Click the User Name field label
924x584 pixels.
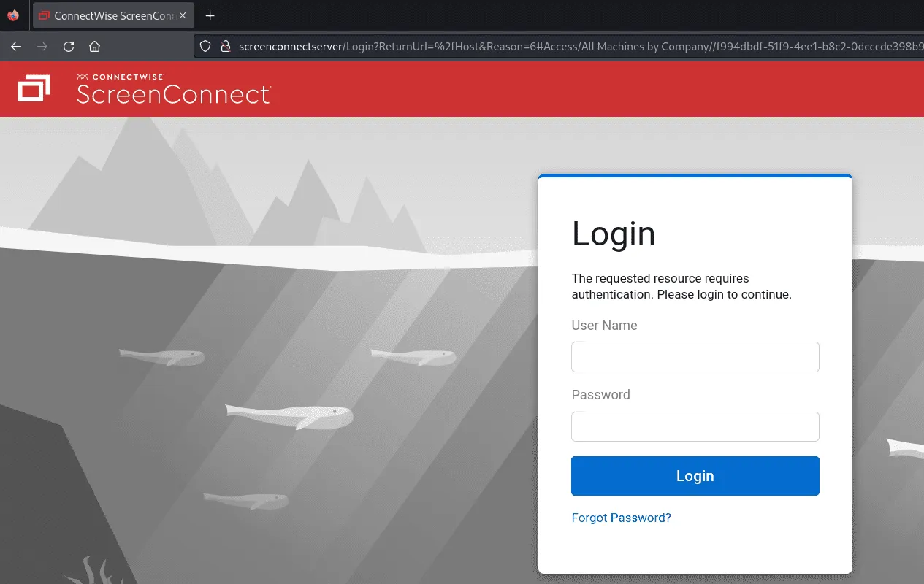604,326
